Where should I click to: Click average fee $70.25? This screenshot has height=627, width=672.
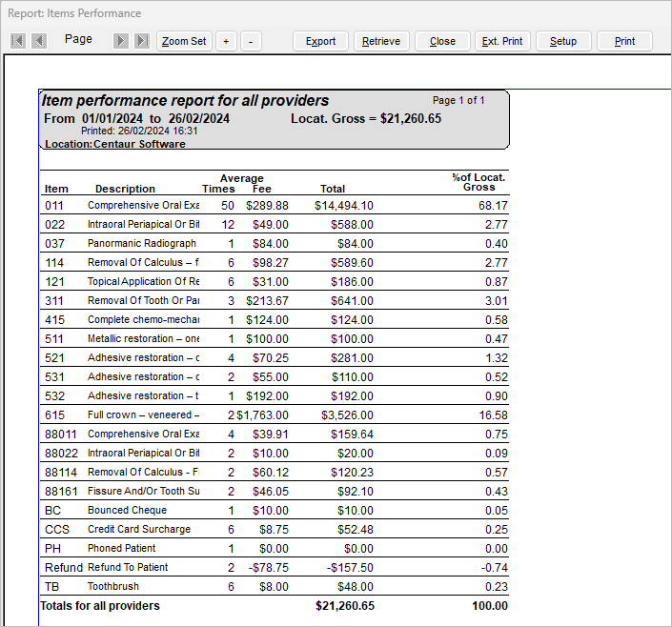tap(271, 358)
